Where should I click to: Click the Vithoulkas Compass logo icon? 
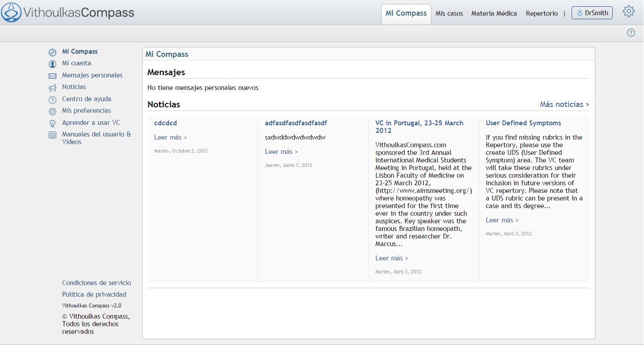[11, 12]
